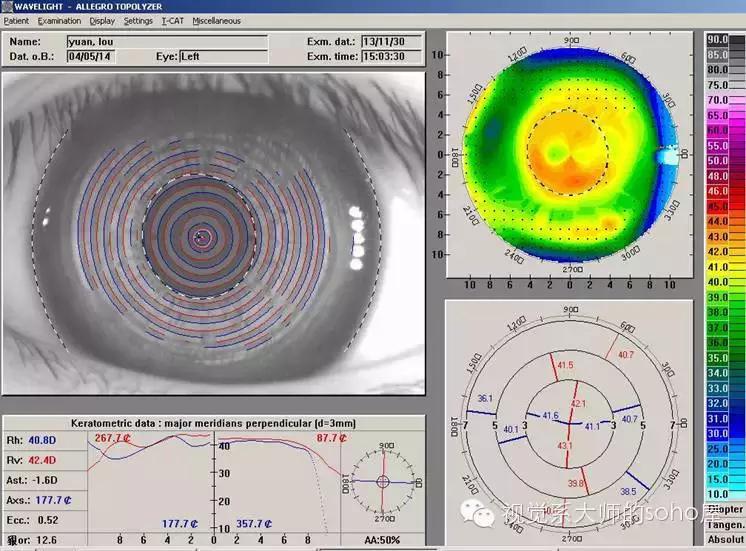
Task: Click the Absolut label under color scale
Action: coord(726,540)
